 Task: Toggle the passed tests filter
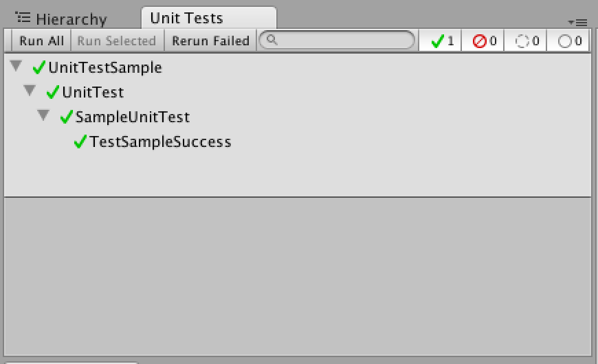tap(440, 41)
